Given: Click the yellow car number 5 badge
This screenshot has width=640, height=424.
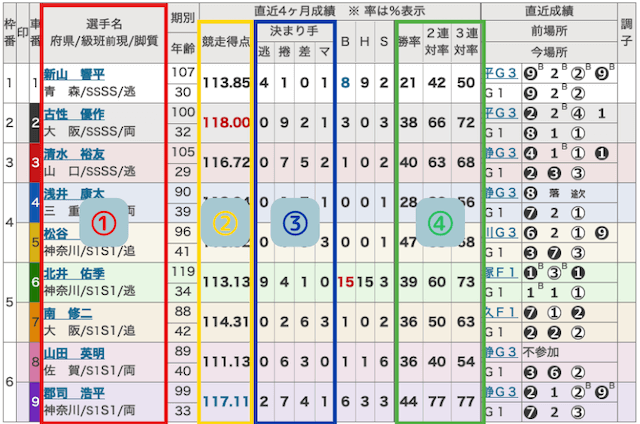Looking at the screenshot, I should click(x=35, y=242).
